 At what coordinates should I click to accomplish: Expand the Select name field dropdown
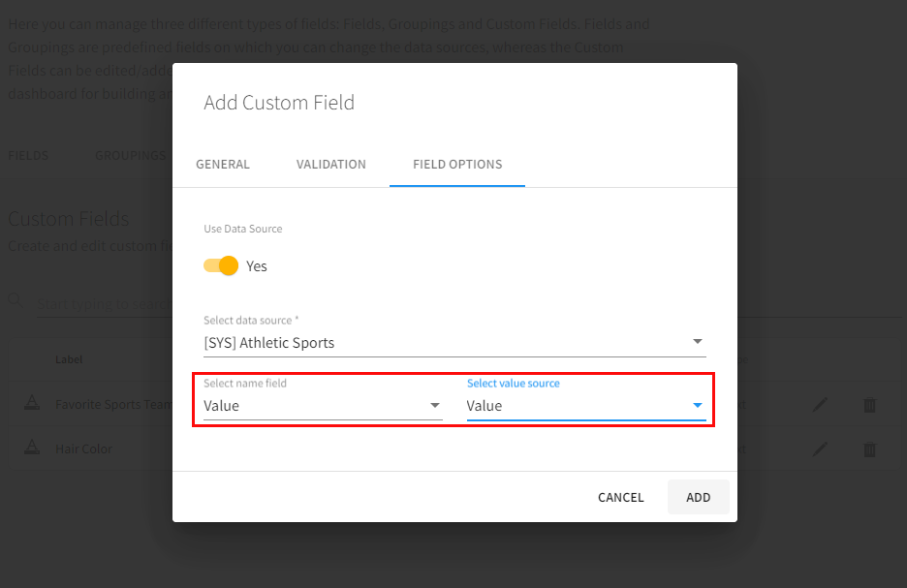[x=322, y=406]
